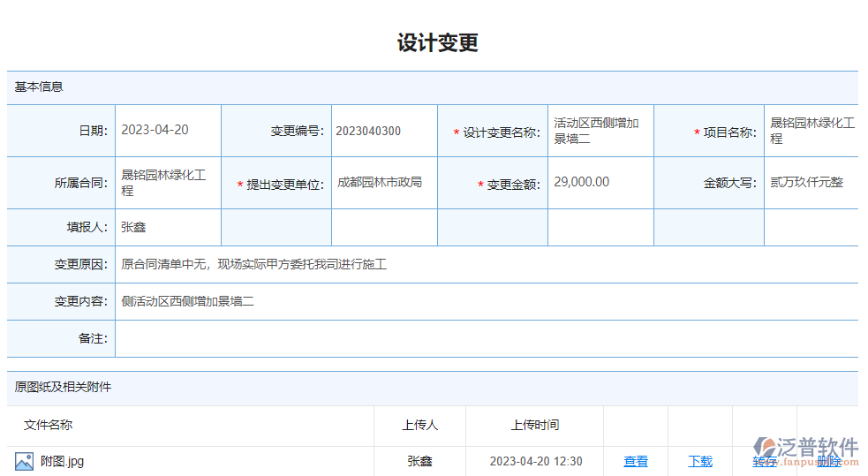
Task: Click the 变更金额 label
Action: point(514,185)
